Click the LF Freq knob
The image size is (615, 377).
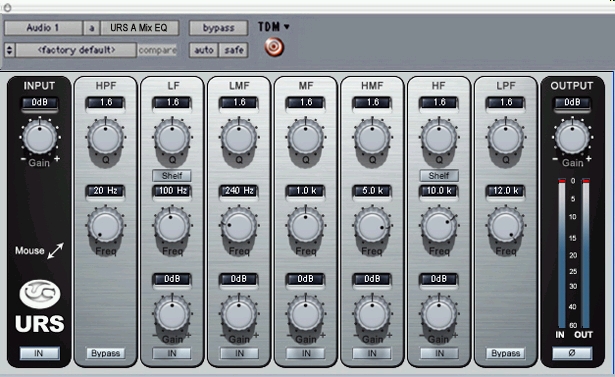click(172, 226)
